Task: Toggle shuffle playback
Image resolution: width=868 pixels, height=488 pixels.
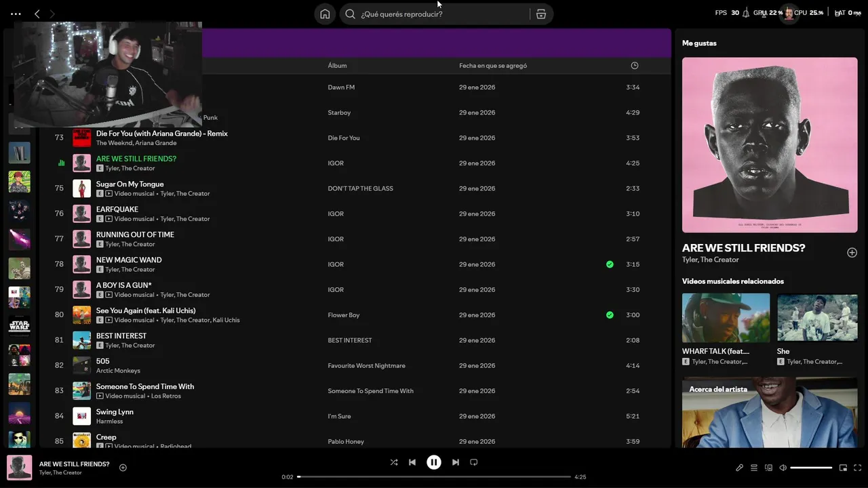Action: pos(394,462)
